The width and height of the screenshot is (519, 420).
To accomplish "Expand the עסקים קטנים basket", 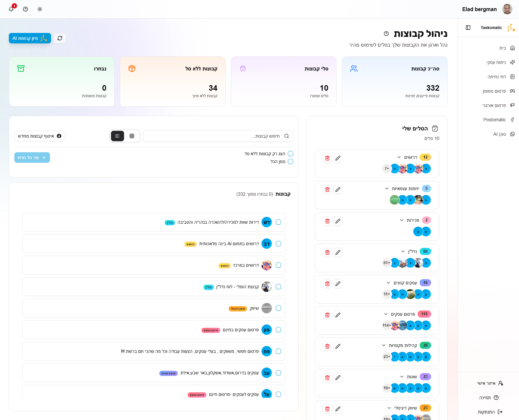I will click(x=388, y=283).
